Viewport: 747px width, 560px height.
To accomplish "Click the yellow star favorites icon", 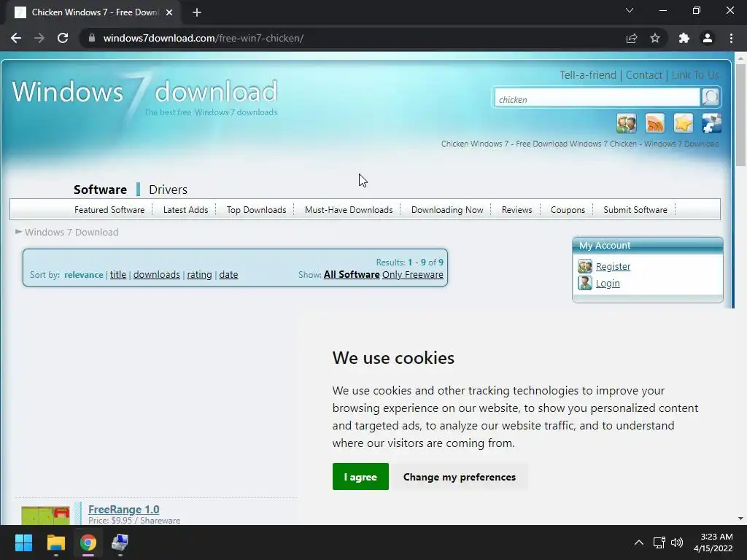I will [x=683, y=123].
